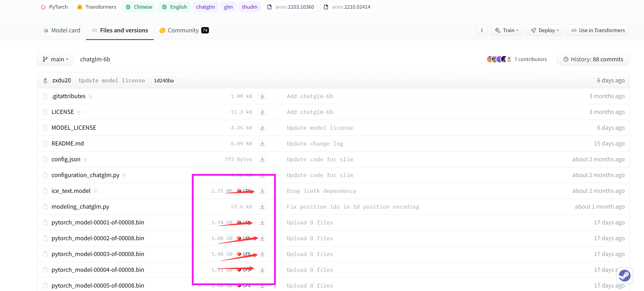Download pytorch_model-00003-of-00008.bin
This screenshot has width=644, height=291.
coord(262,254)
